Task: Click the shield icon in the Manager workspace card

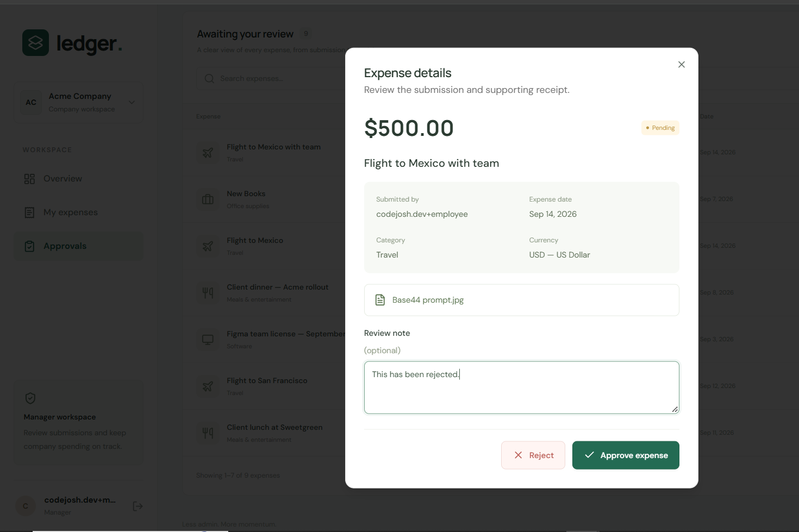Action: (x=30, y=398)
